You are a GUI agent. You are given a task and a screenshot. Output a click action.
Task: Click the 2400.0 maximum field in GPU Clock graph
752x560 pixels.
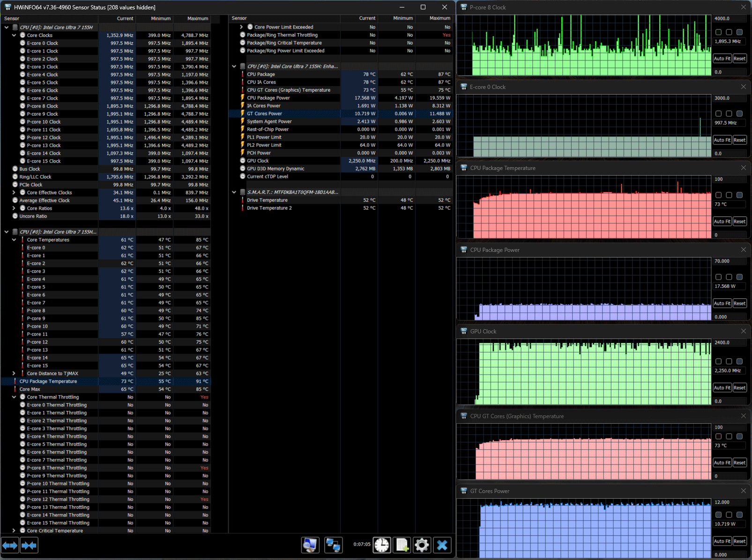tap(729, 343)
